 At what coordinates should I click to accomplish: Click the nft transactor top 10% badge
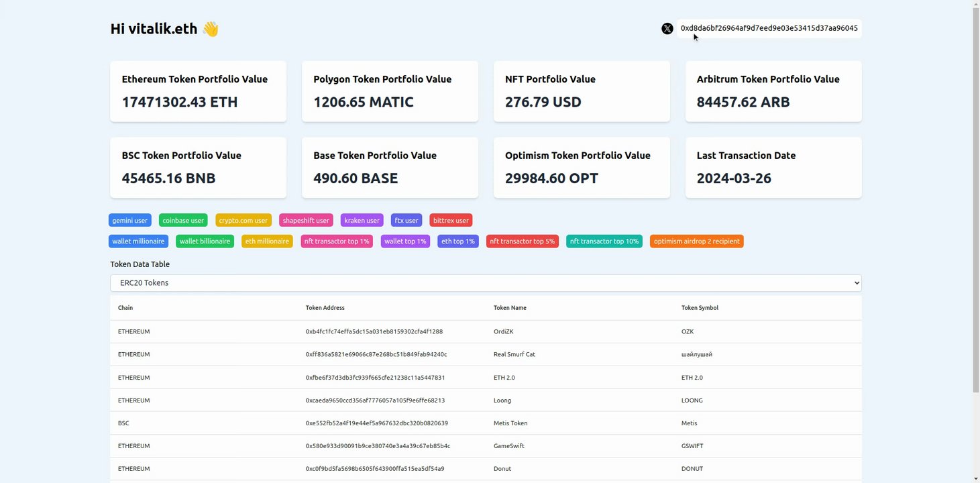pyautogui.click(x=604, y=241)
